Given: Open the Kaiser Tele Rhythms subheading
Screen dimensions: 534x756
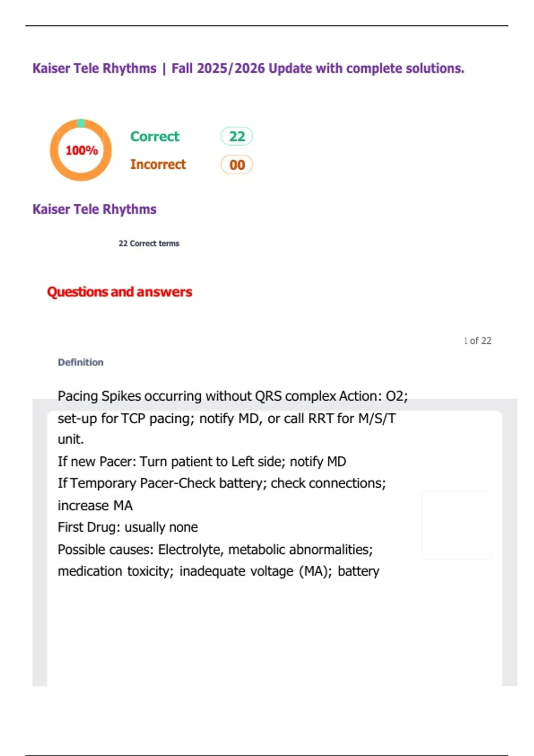Looking at the screenshot, I should click(94, 209).
